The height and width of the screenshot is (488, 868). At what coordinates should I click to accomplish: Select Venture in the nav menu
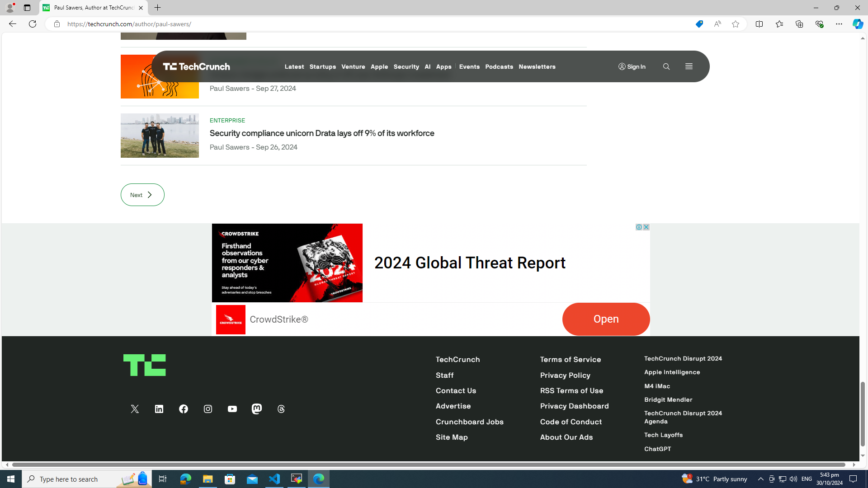(353, 66)
